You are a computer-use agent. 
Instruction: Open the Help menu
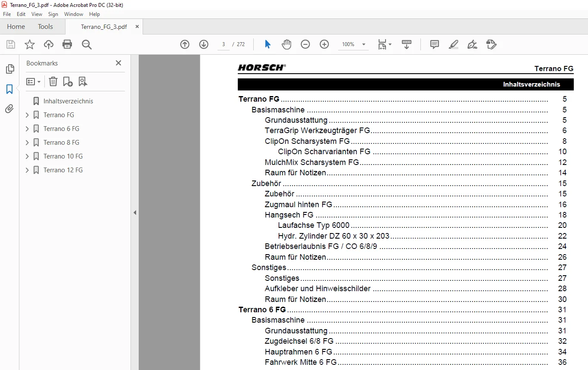click(94, 14)
